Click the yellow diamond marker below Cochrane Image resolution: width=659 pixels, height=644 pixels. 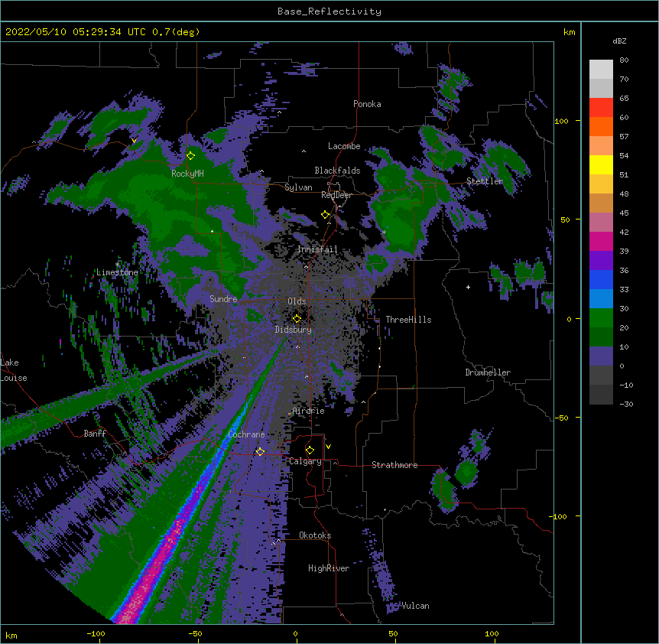(x=260, y=451)
